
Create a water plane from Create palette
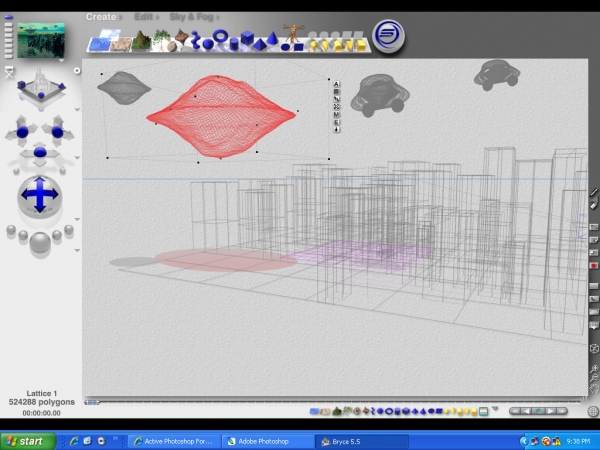point(100,44)
